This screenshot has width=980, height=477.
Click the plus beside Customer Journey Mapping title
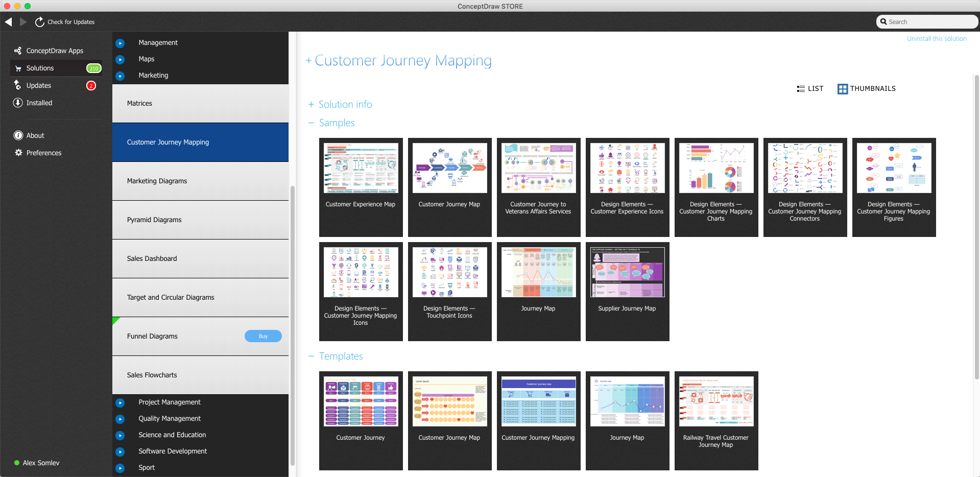(x=308, y=61)
